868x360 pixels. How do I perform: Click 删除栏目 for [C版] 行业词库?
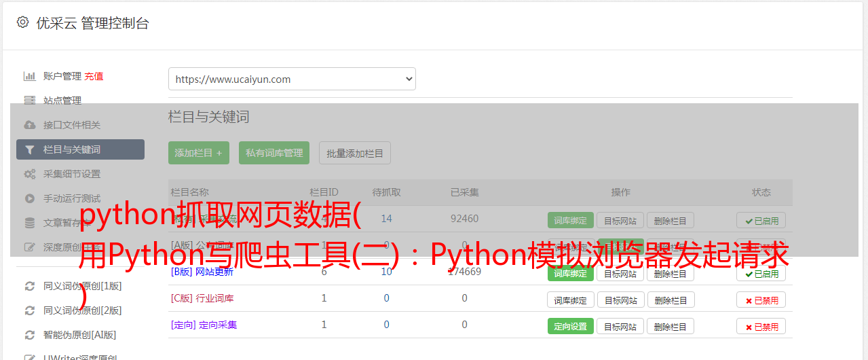pyautogui.click(x=671, y=300)
